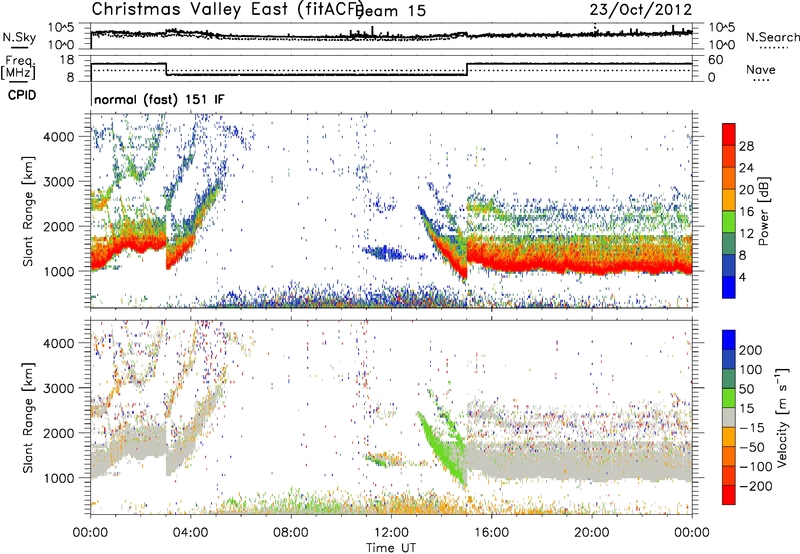The image size is (800, 554).
Task: Click the 16 label on Power colorbar
Action: click(x=746, y=212)
